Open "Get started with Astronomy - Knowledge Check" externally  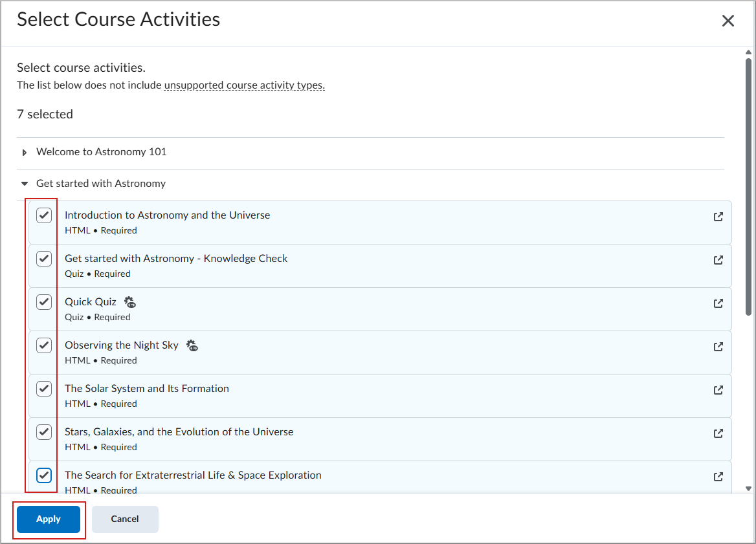pyautogui.click(x=718, y=260)
